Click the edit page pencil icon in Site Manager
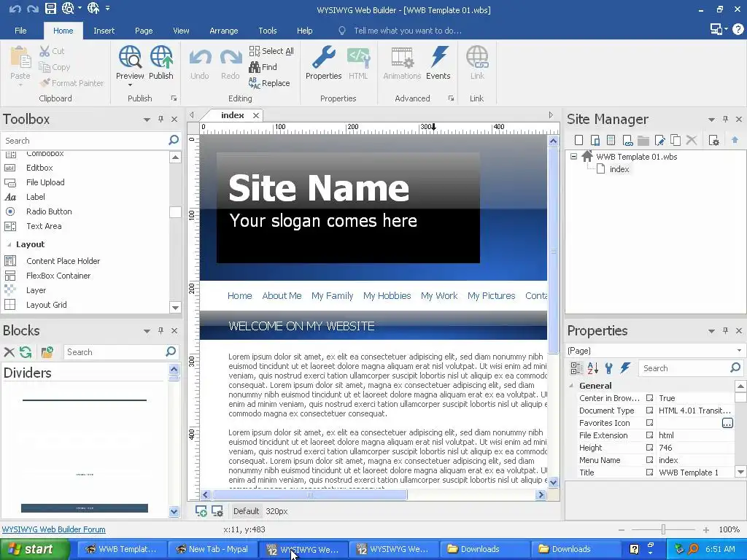 pyautogui.click(x=659, y=140)
